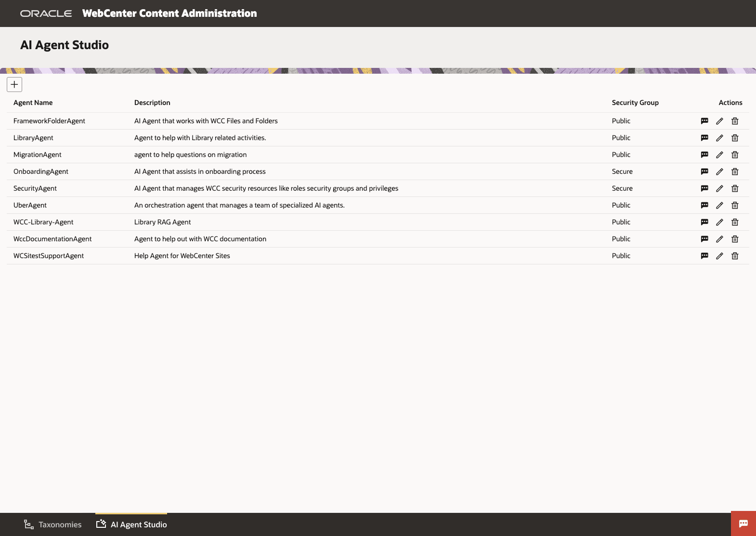Open the red chat button in corner
The height and width of the screenshot is (536, 756).
(x=743, y=523)
